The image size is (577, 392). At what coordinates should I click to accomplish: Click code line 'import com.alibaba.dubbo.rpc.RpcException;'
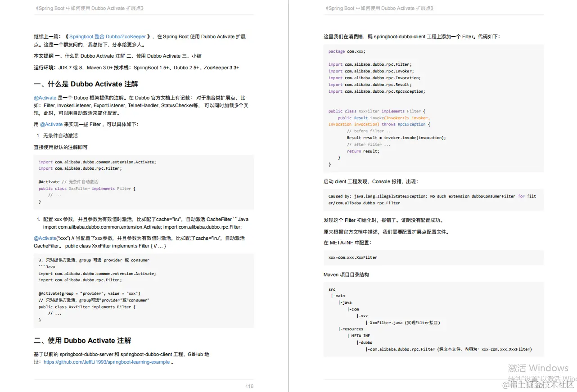377,91
